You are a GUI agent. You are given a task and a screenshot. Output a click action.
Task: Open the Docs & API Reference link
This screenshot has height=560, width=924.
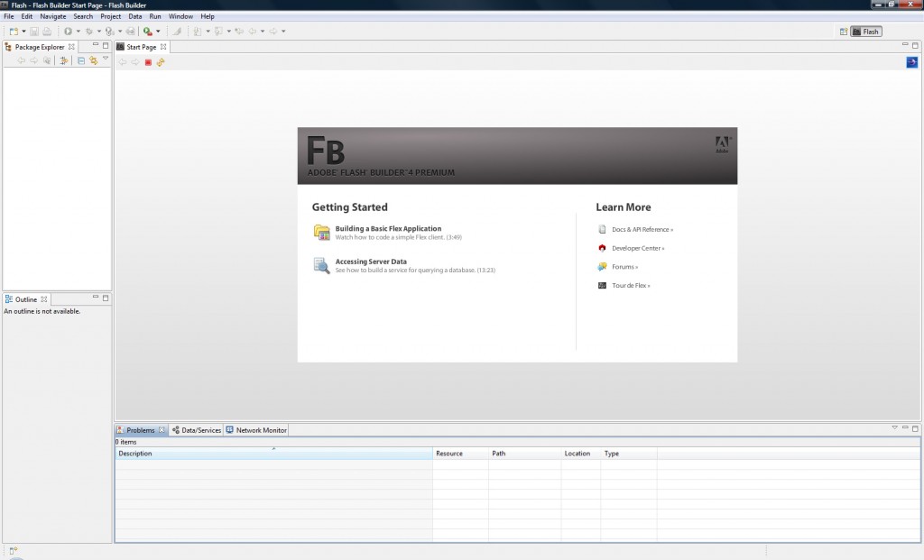(x=642, y=230)
